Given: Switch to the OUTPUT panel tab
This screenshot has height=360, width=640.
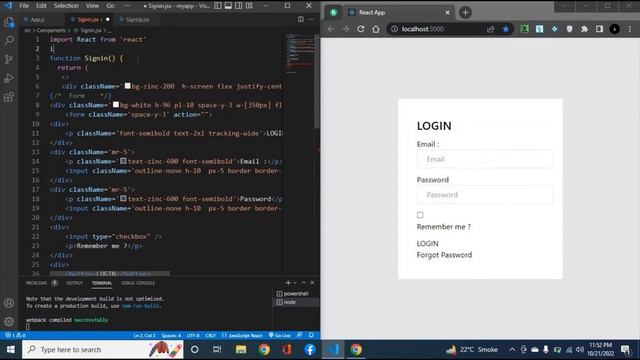Looking at the screenshot, I should [x=74, y=283].
